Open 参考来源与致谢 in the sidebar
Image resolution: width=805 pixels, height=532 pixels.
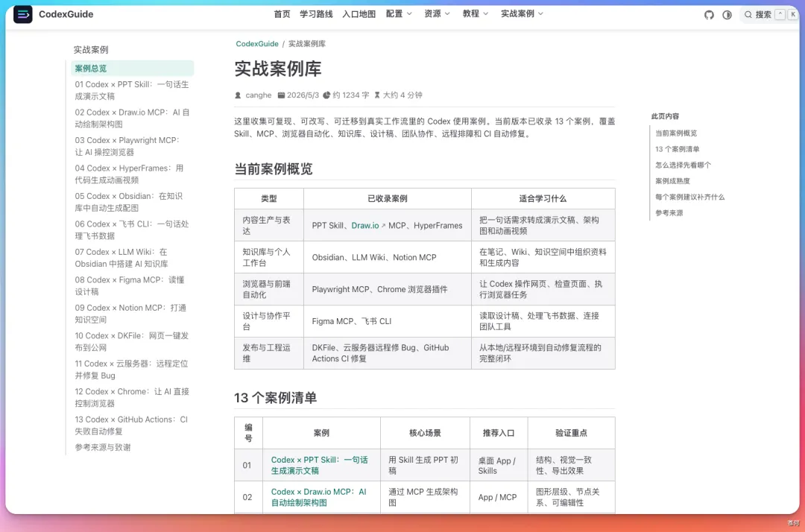pyautogui.click(x=103, y=447)
